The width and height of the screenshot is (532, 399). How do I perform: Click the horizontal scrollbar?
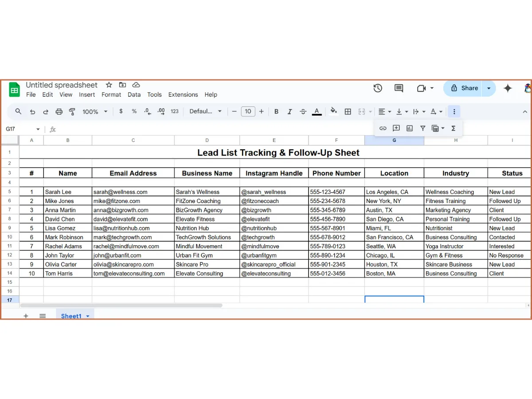coord(121,305)
